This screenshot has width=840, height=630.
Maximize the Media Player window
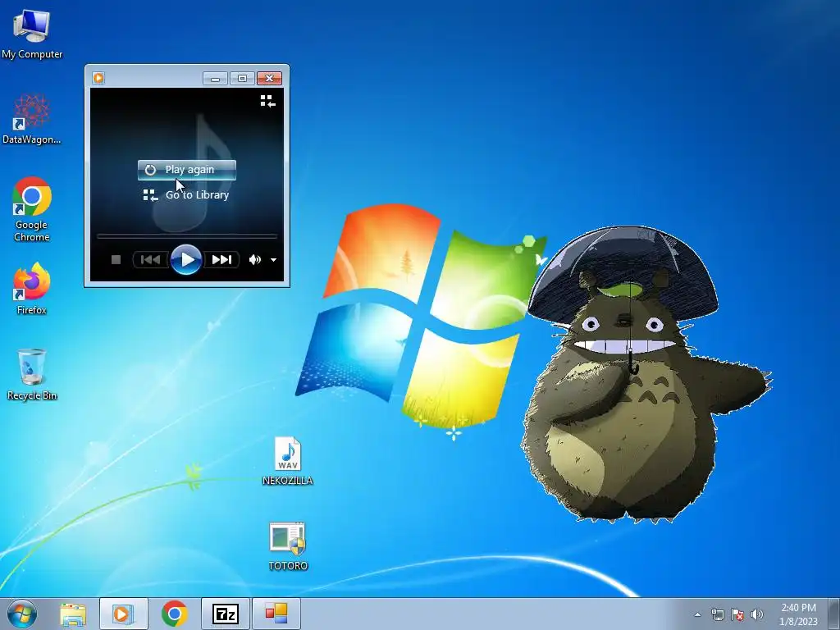tap(242, 79)
